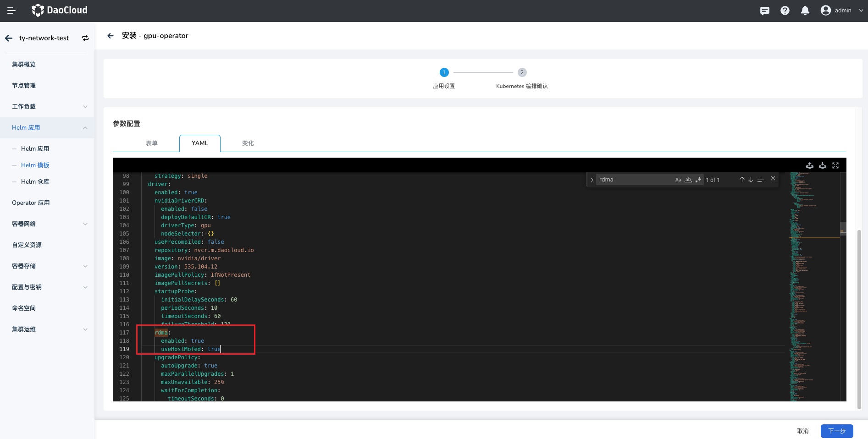Cancel installation with 取消 button
This screenshot has width=868, height=439.
(x=803, y=431)
